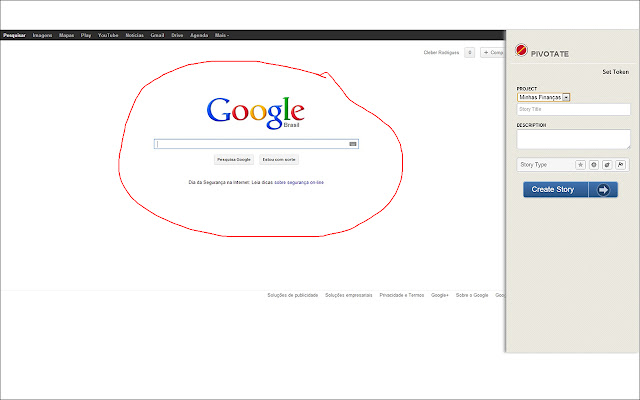640x400 pixels.
Task: Open the Minhas Finanças project dropdown
Action: tap(543, 98)
